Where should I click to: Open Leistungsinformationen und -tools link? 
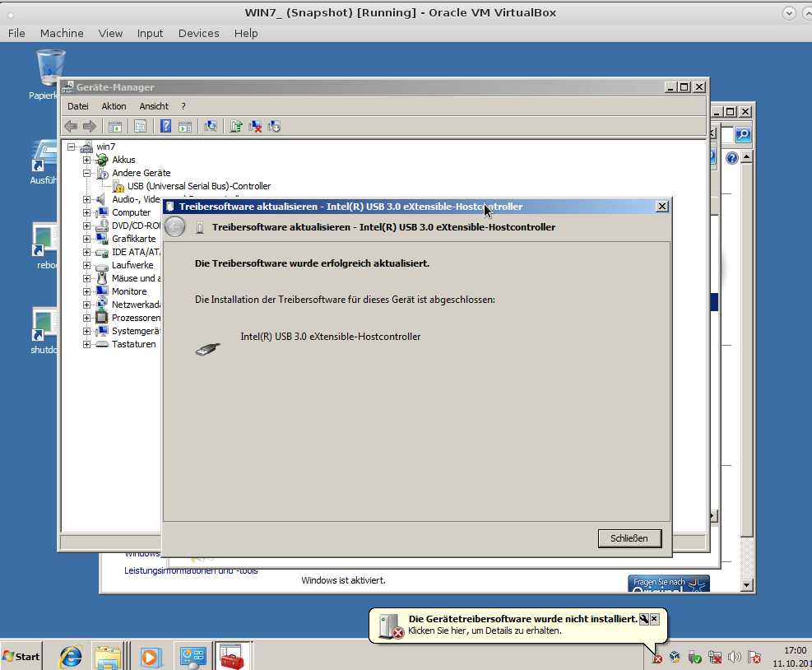coord(191,570)
